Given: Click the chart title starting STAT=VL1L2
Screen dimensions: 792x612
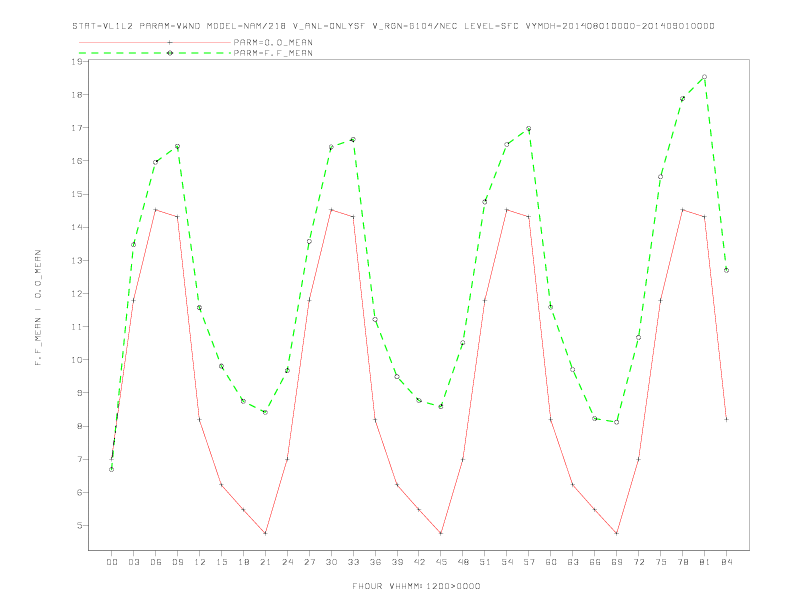Looking at the screenshot, I should coord(393,26).
